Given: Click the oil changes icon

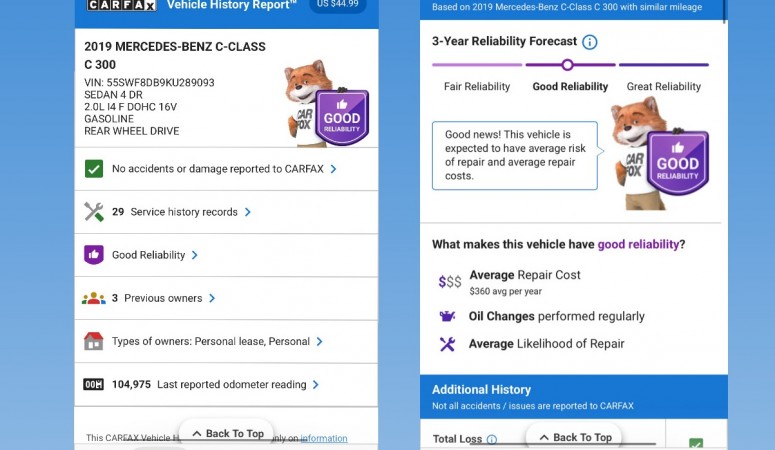Looking at the screenshot, I should pyautogui.click(x=448, y=316).
